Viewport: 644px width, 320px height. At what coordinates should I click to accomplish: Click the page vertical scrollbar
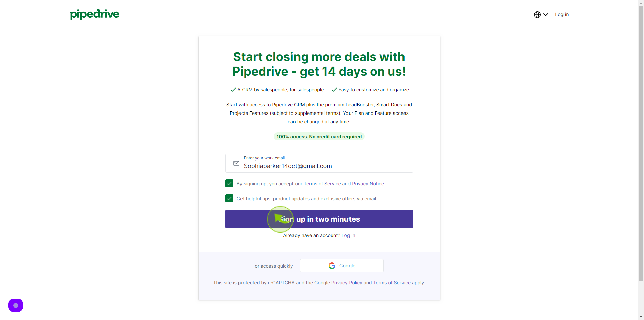(x=641, y=144)
